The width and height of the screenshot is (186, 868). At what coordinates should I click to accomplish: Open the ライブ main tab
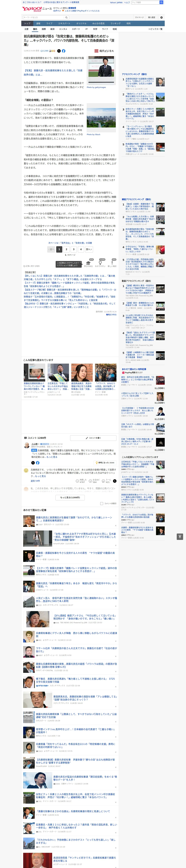point(49,24)
